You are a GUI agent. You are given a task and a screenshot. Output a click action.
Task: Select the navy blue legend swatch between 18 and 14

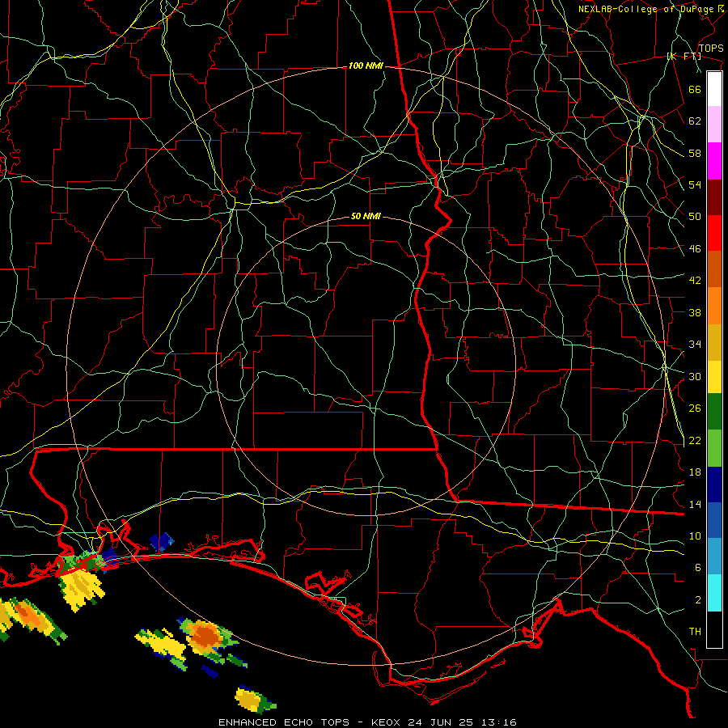(714, 485)
